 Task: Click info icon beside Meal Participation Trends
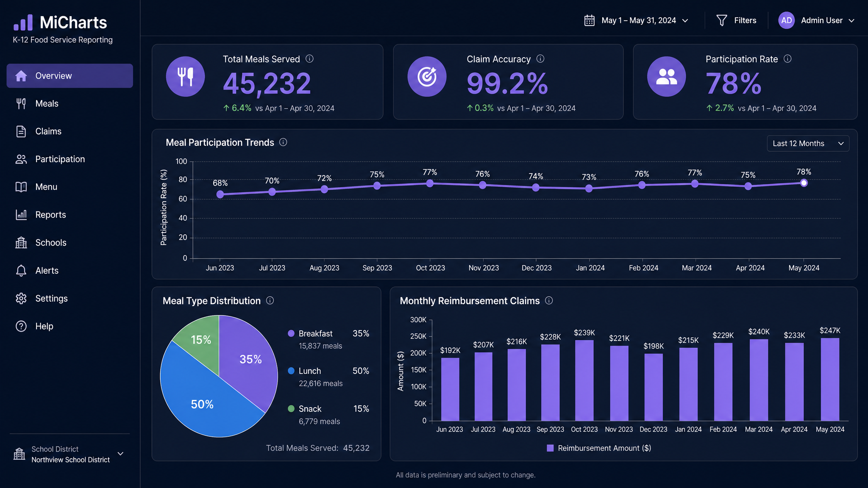pos(283,142)
